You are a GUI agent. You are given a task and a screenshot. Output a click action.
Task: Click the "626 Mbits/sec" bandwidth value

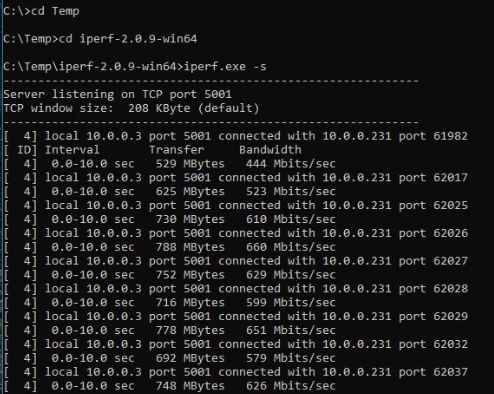(290, 386)
